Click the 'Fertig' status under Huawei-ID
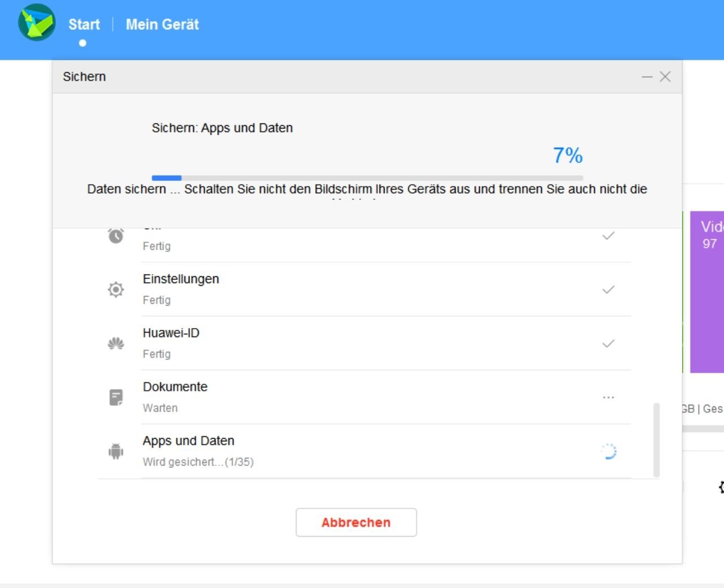Viewport: 724px width, 588px height. tap(157, 354)
